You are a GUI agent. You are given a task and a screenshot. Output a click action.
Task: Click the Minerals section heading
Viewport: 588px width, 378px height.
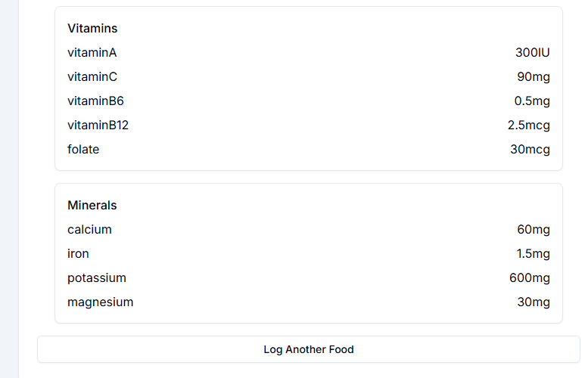pyautogui.click(x=92, y=206)
